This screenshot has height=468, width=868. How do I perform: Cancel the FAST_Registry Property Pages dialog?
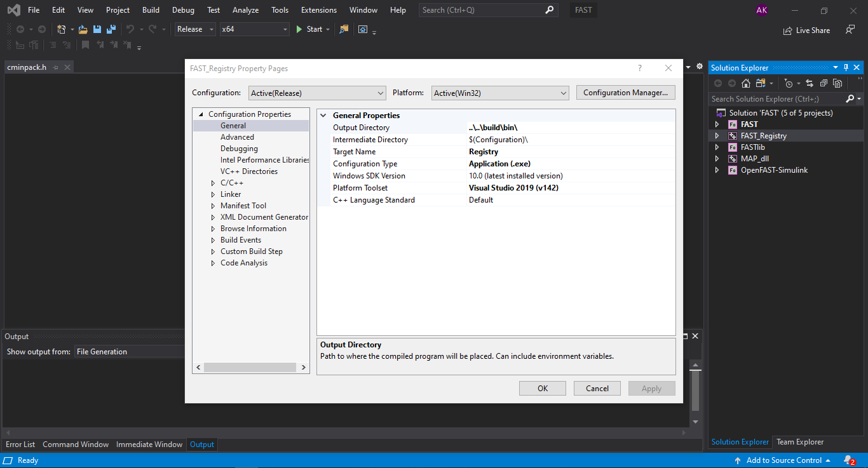(597, 387)
